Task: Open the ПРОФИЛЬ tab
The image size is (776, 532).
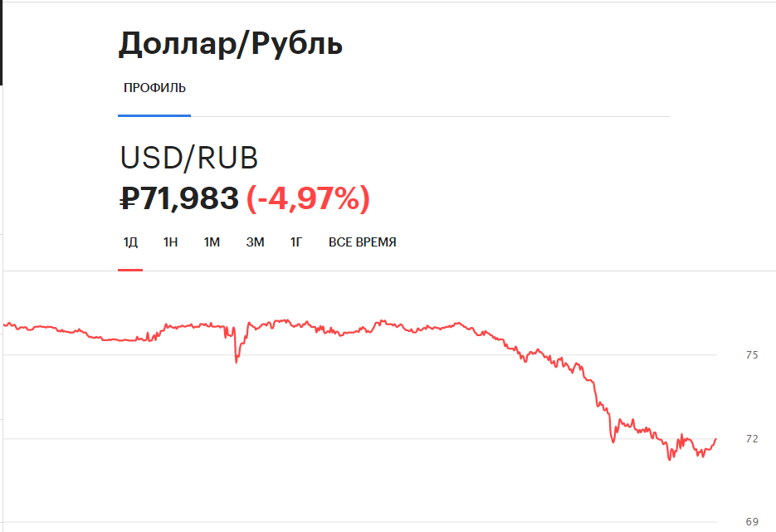Action: [154, 88]
